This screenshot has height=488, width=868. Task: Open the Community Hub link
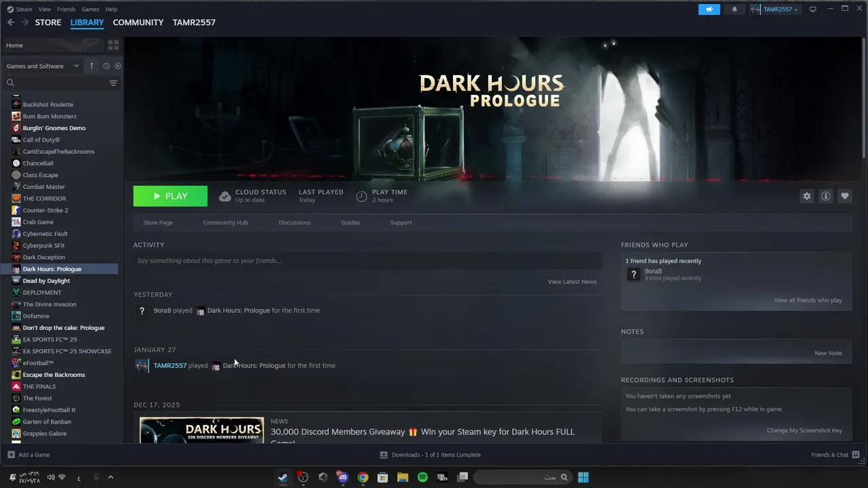226,222
